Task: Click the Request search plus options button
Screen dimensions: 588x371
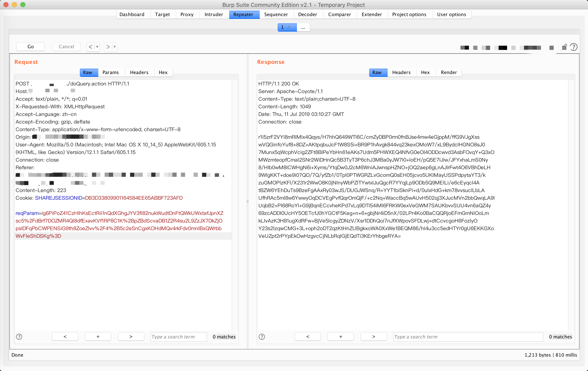Action: tap(98, 337)
